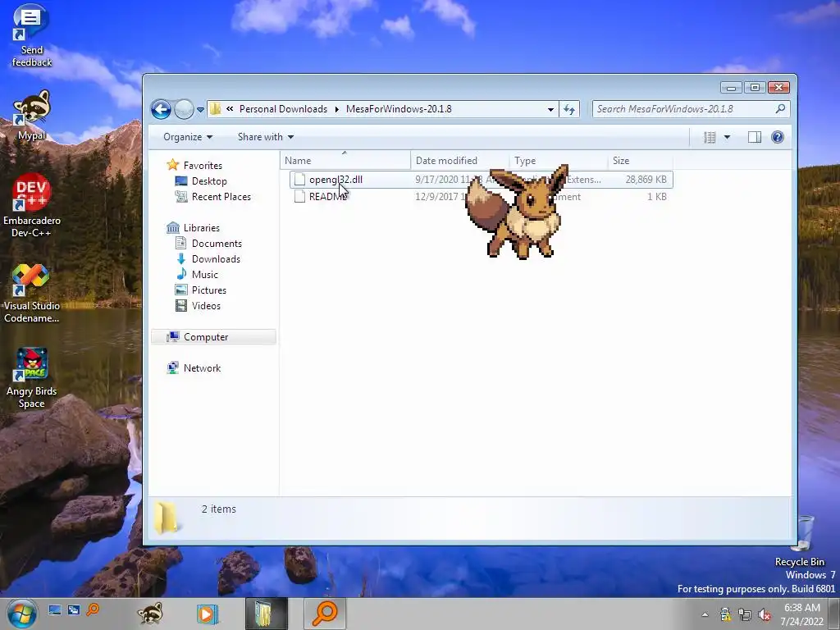Select the opengl32.dll file icon
840x630 pixels.
[x=300, y=180]
